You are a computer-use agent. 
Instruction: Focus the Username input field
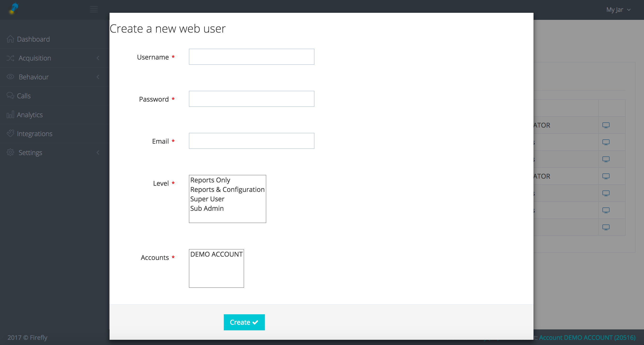(251, 57)
